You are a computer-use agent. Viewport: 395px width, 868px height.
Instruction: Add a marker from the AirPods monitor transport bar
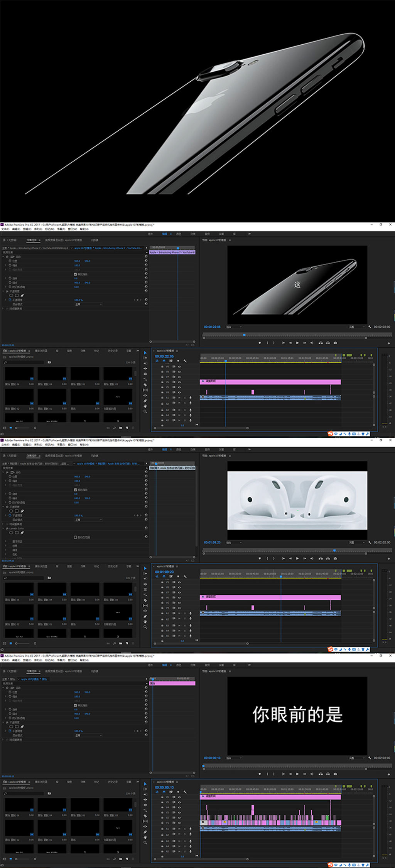click(x=260, y=558)
